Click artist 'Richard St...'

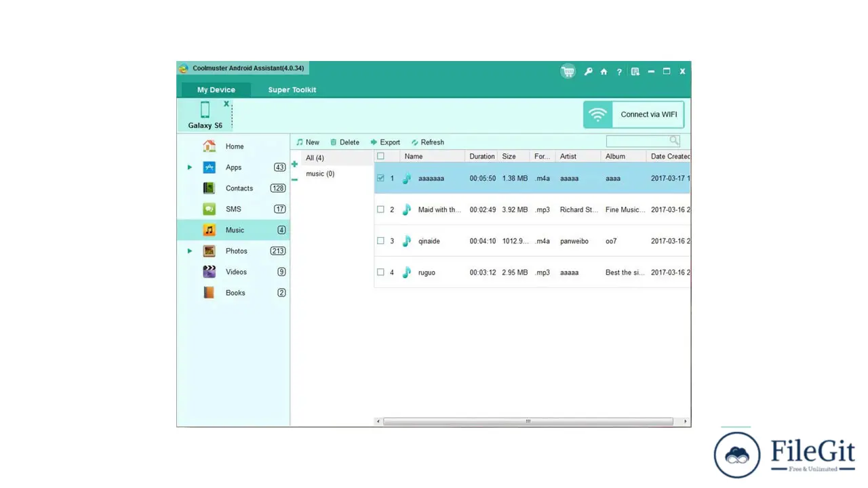point(579,210)
